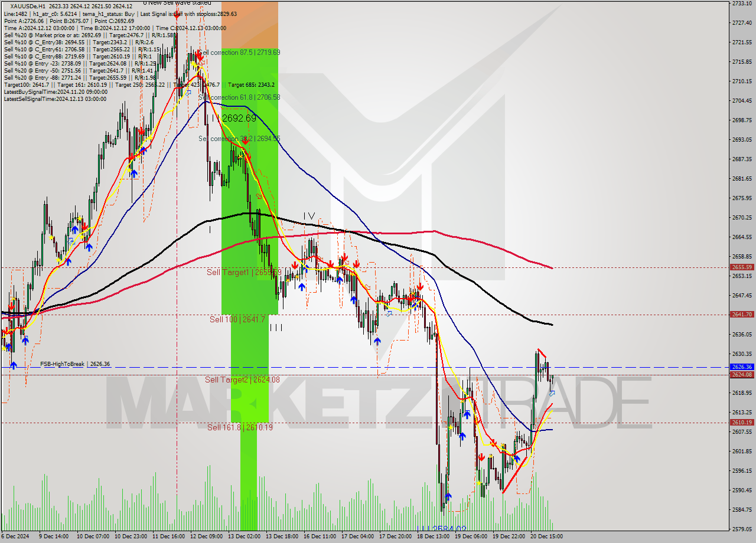Click the 'Sell Target1 | 2655.59' label
Image resolution: width=756 pixels, height=543 pixels.
point(243,272)
